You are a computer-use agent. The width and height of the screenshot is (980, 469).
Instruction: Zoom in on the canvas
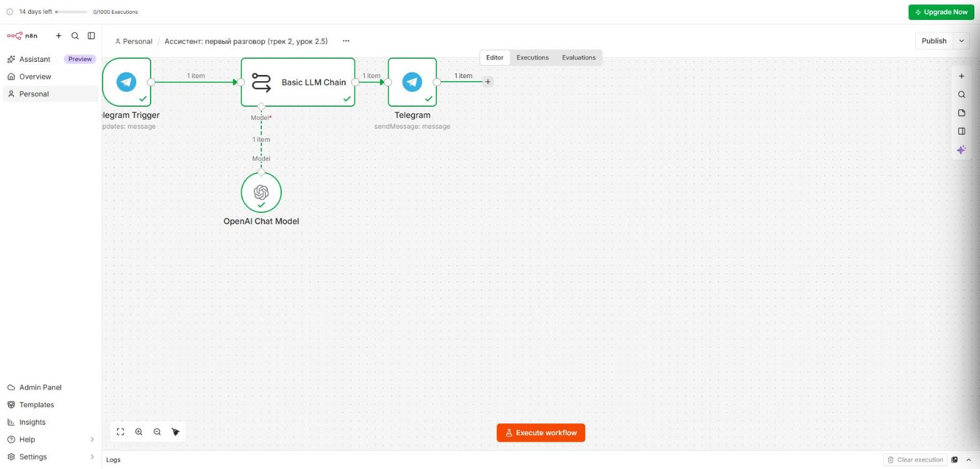pos(139,432)
